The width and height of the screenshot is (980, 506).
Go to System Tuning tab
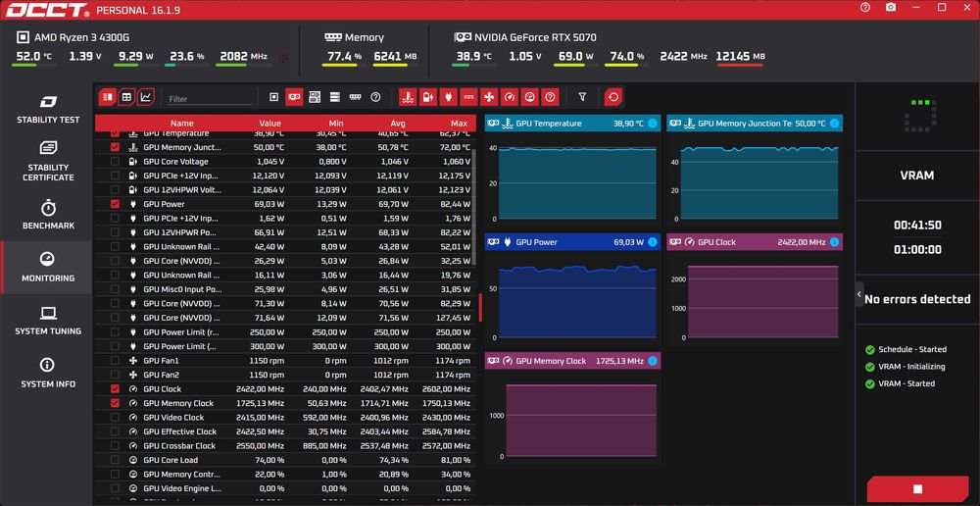[x=48, y=321]
